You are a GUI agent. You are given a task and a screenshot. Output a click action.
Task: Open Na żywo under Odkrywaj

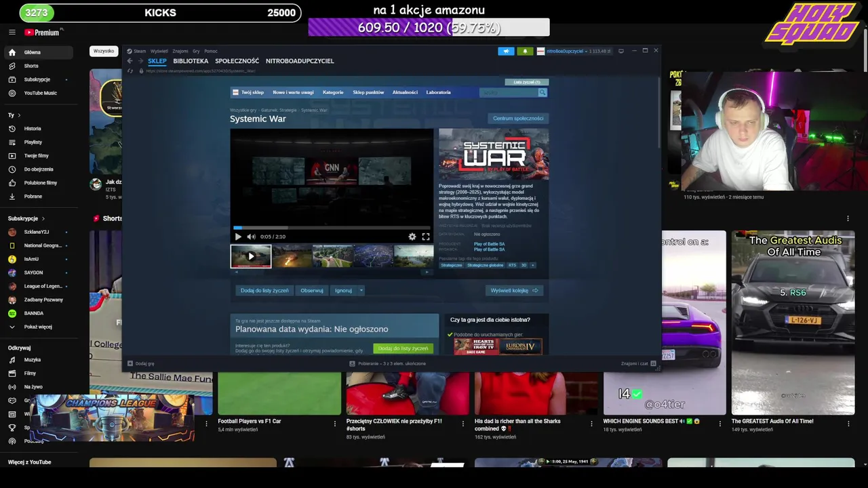[38, 386]
